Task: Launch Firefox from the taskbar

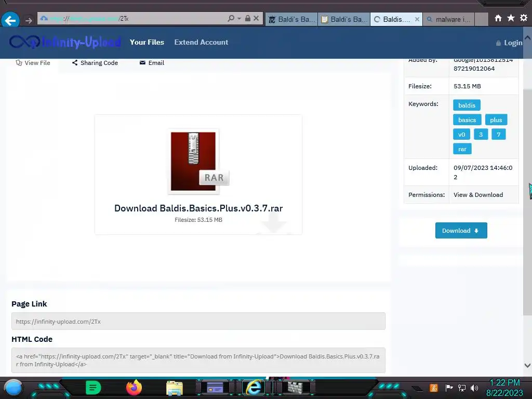Action: coord(134,388)
